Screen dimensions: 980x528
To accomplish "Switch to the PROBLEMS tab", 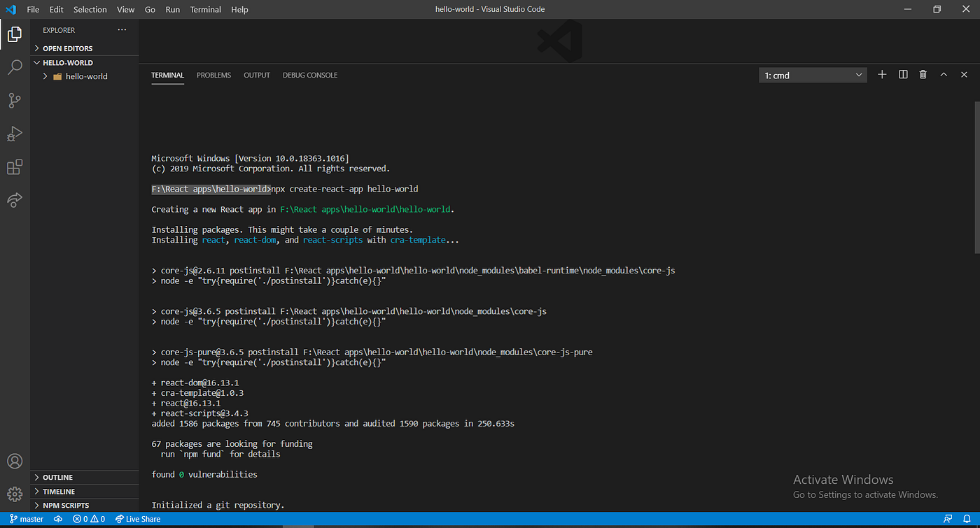I will point(213,75).
